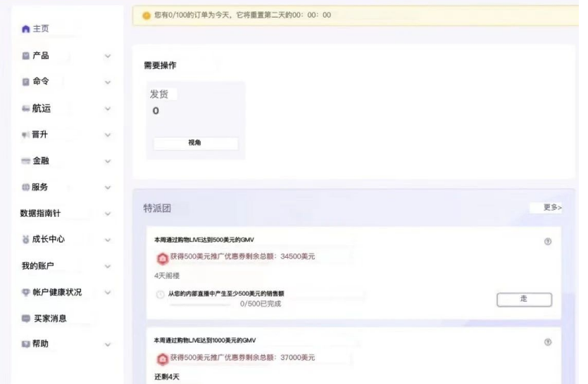
Task: Open 我的账户 in the sidebar
Action: [x=37, y=266]
